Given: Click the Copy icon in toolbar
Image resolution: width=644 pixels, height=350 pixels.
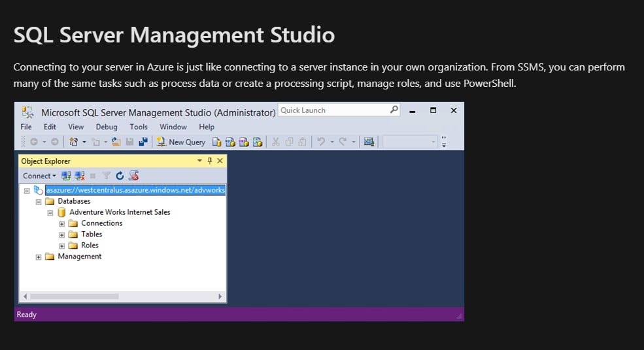Looking at the screenshot, I should tap(289, 142).
